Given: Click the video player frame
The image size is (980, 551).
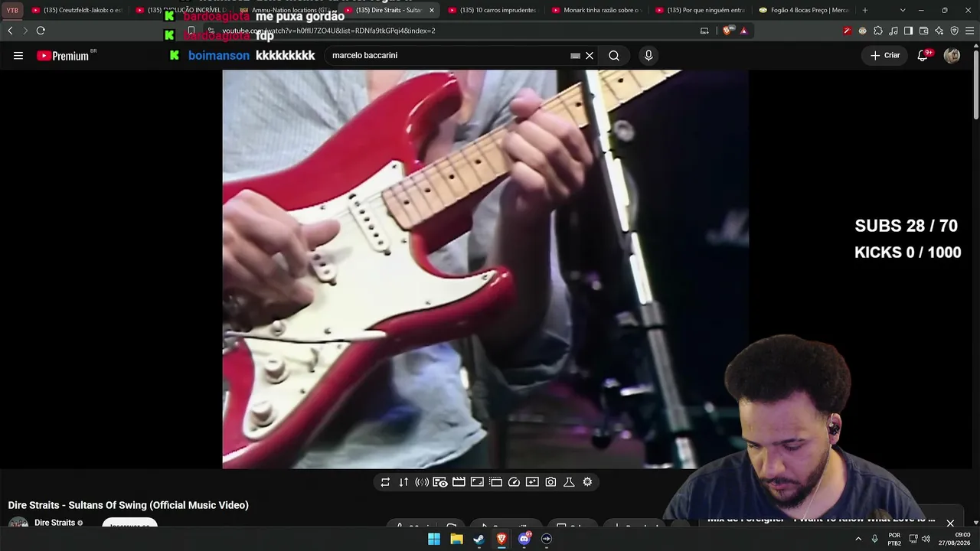Looking at the screenshot, I should (485, 269).
